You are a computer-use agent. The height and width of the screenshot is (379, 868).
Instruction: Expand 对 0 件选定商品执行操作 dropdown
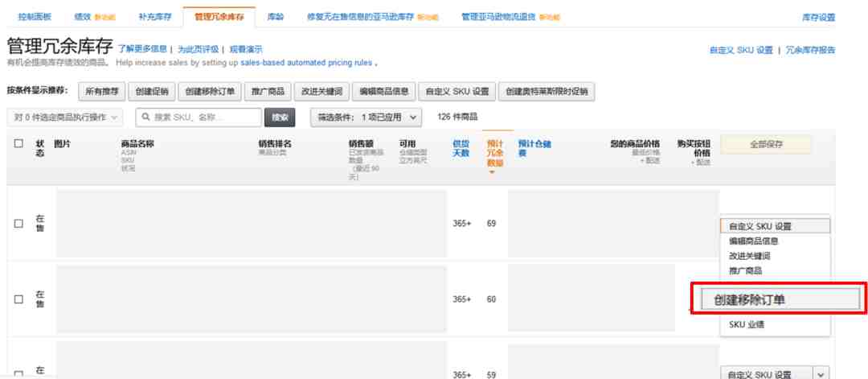(x=66, y=117)
